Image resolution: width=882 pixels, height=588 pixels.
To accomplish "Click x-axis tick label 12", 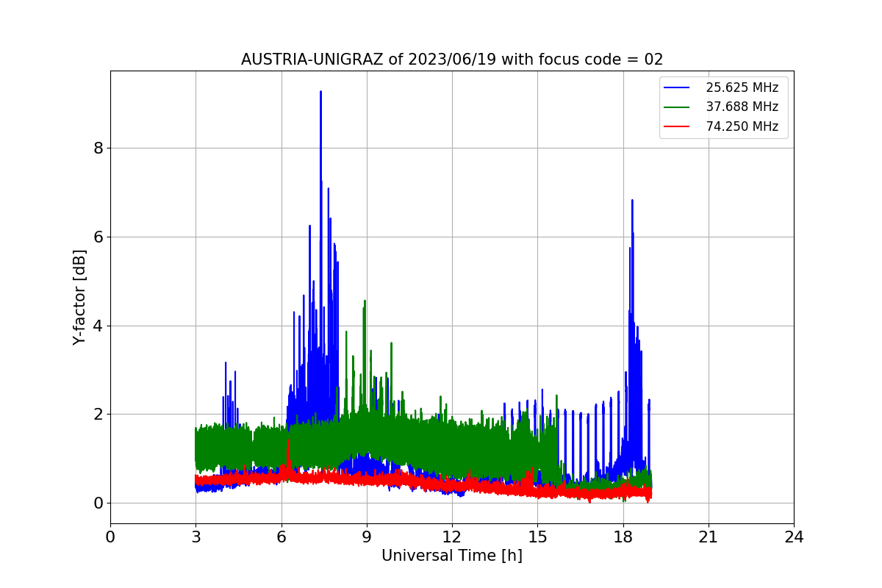I will (452, 537).
